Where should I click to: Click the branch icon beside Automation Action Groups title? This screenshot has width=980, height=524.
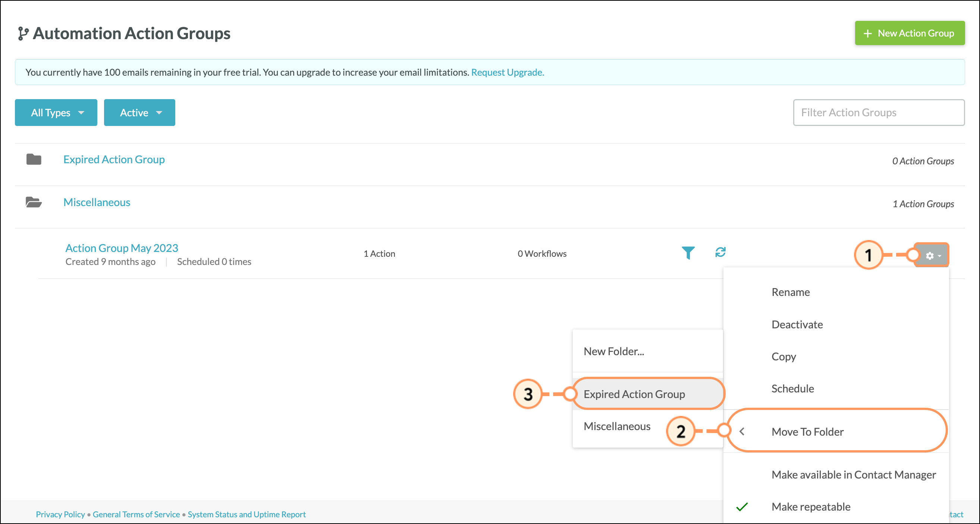pos(23,34)
